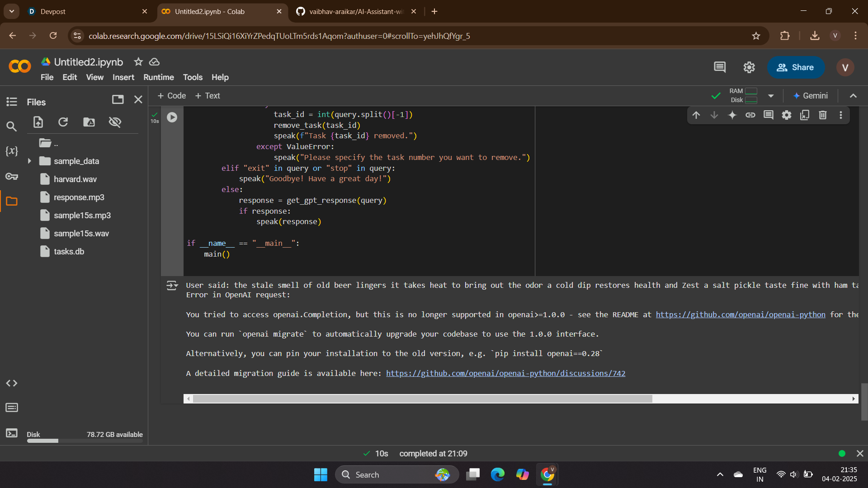Click the horizontal output scrollbar
The width and height of the screenshot is (868, 488).
[x=422, y=399]
